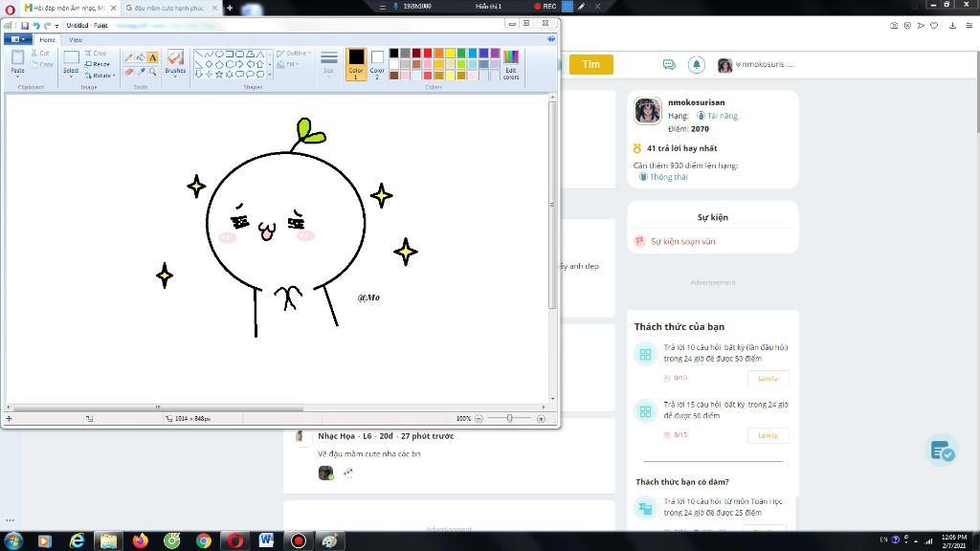980x551 pixels.
Task: Click Làm lại for 10 câu hỏi challenge
Action: click(768, 379)
